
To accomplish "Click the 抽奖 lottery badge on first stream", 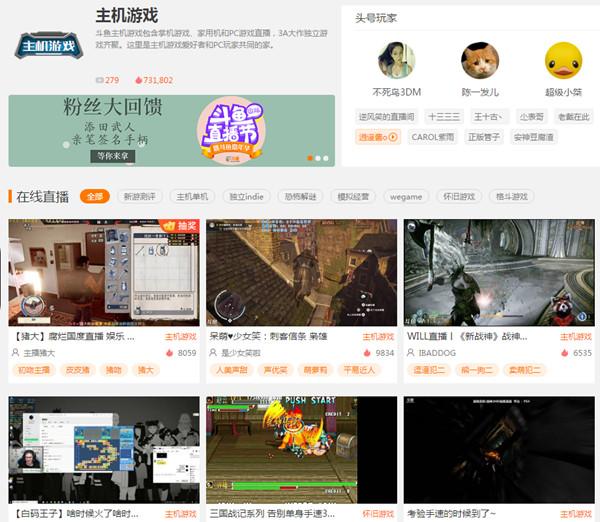I will 179,226.
